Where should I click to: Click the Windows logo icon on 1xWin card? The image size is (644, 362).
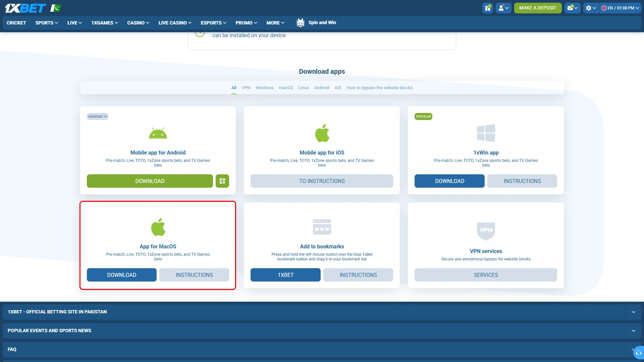click(486, 133)
